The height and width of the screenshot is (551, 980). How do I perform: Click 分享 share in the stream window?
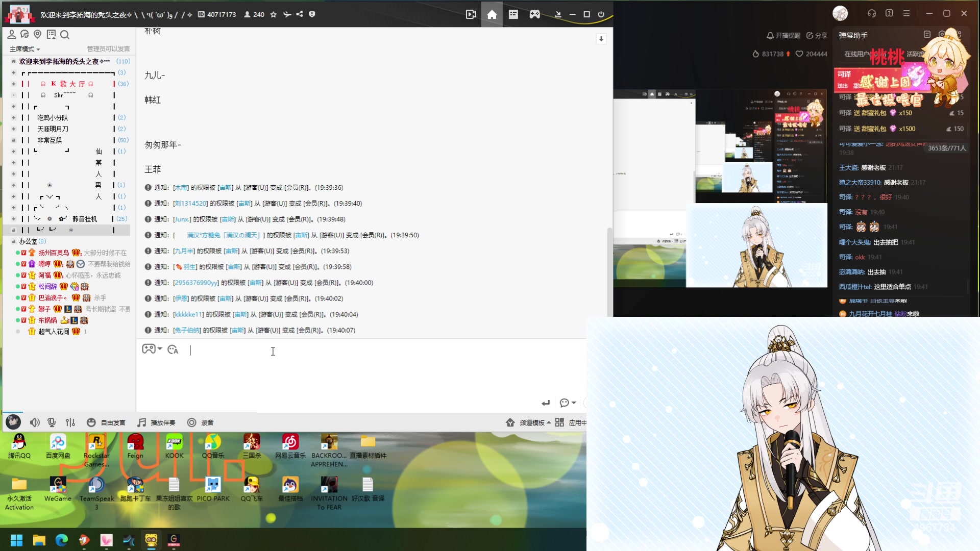coord(817,36)
